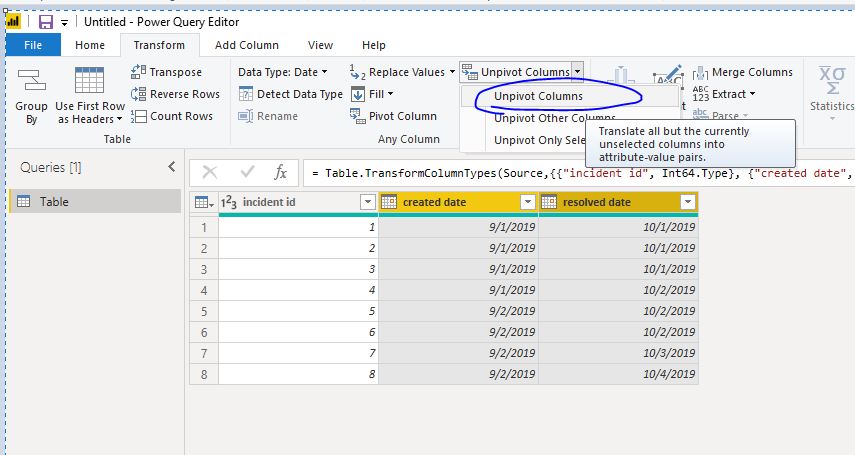Image resolution: width=855 pixels, height=455 pixels.
Task: Click incident id cell with value 3
Action: point(298,269)
